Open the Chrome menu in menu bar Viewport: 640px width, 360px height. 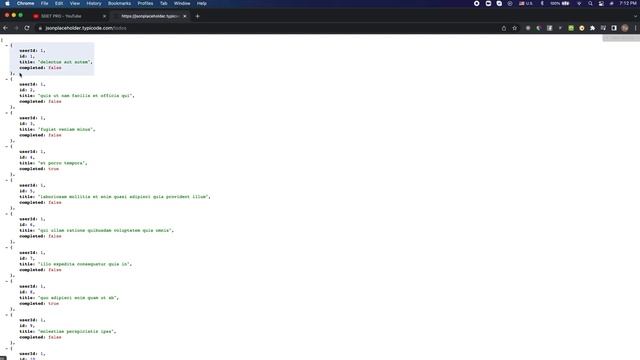[x=26, y=3]
